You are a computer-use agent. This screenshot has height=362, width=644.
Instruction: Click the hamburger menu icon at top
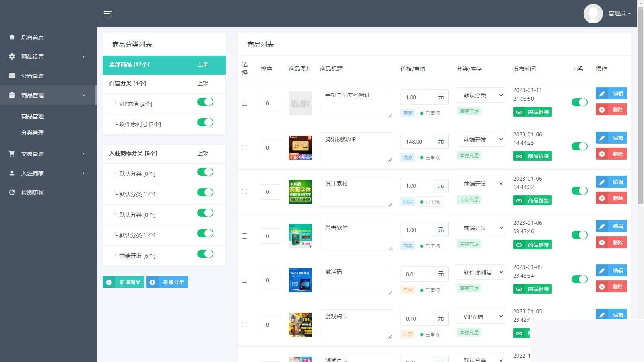108,13
